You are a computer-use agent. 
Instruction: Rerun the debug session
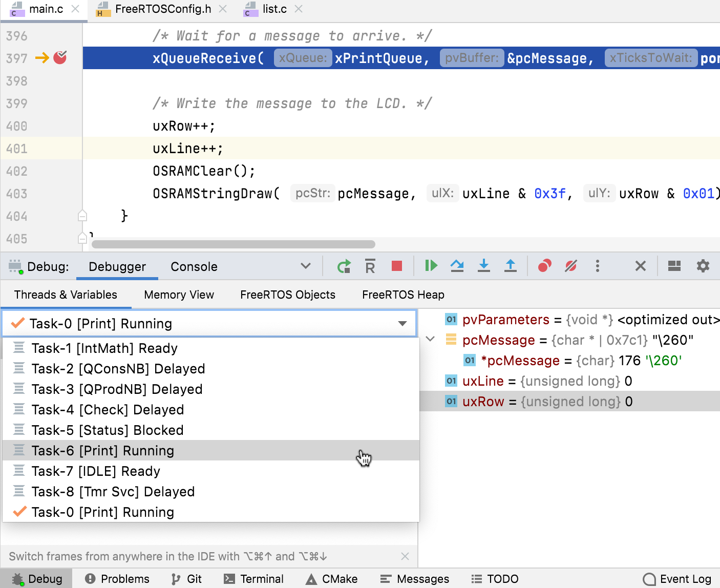pos(344,266)
